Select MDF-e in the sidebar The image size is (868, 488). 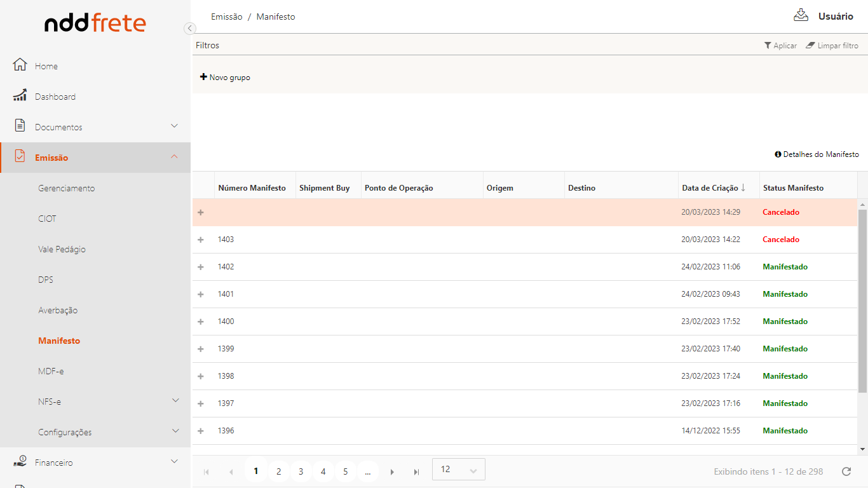coord(51,371)
